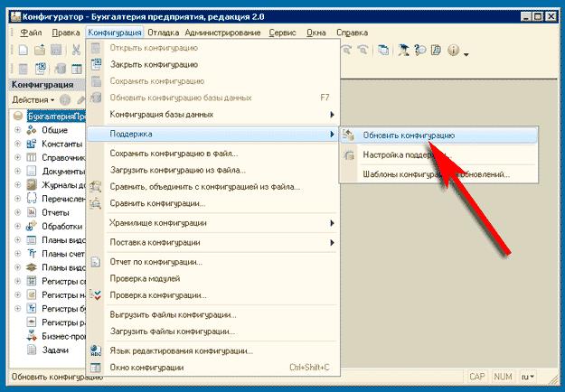
Task: Expand the Отчеты tree node
Action: point(17,212)
